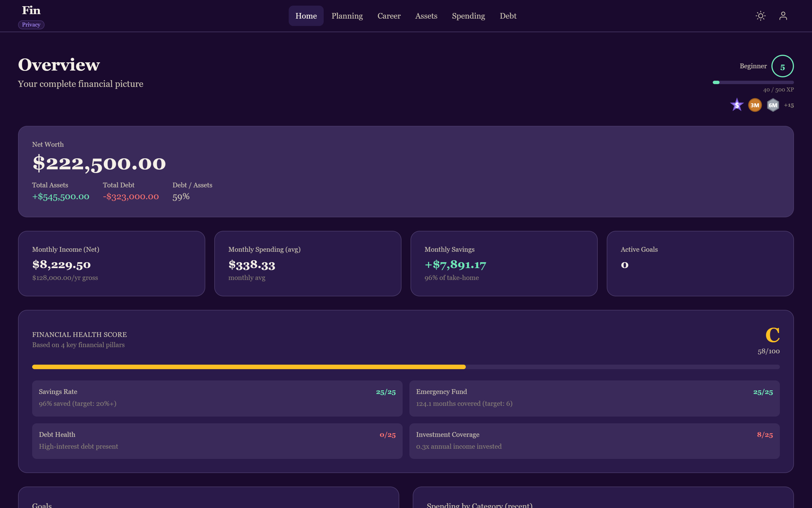The image size is (812, 508).
Task: Select the Debt Health pillar tile
Action: [217, 441]
